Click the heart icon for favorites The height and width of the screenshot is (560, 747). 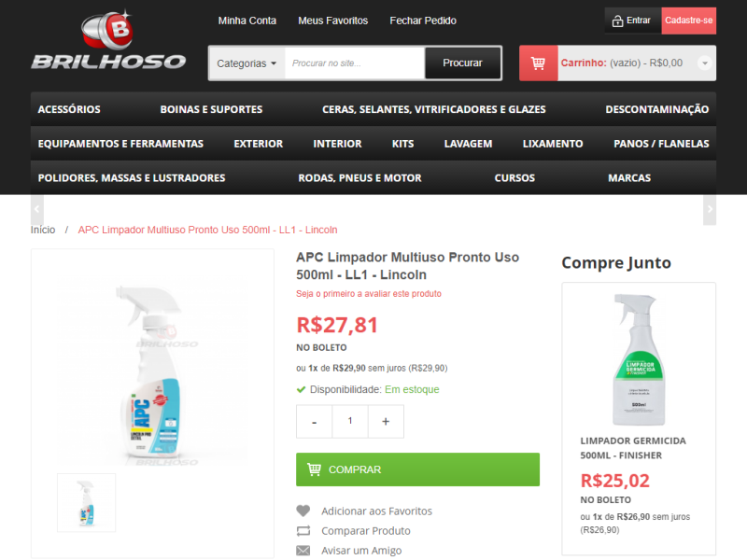point(303,511)
